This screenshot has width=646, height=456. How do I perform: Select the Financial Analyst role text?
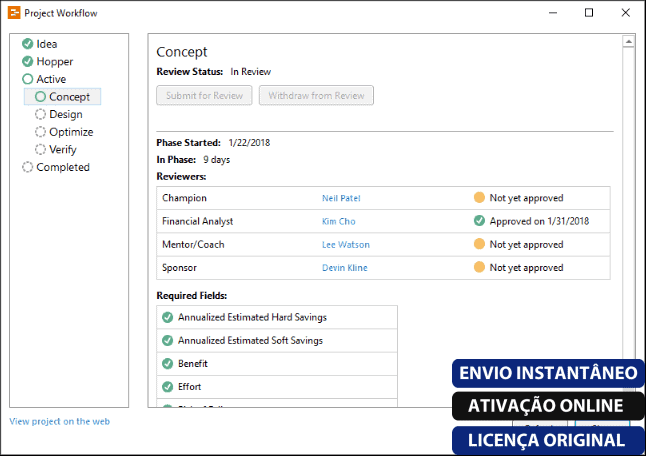(x=197, y=222)
